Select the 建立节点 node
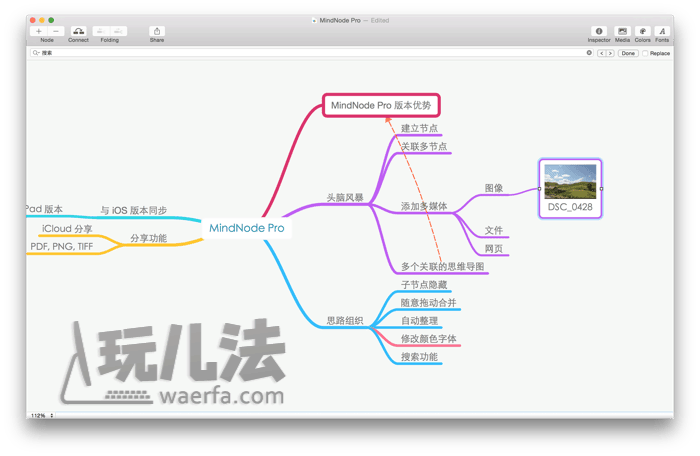This screenshot has height=456, width=700. pyautogui.click(x=419, y=128)
